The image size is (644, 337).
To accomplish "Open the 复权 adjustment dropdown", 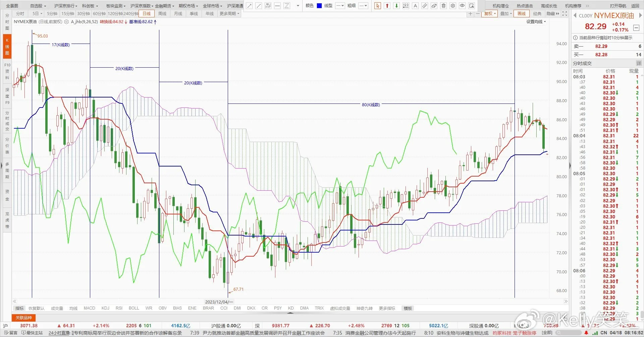I will 490,14.
